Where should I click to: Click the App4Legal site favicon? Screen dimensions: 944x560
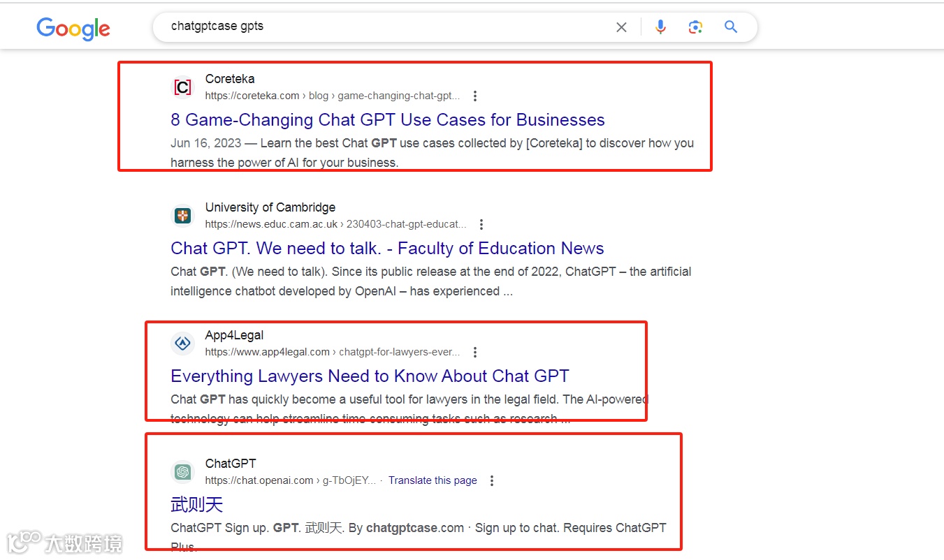click(182, 344)
